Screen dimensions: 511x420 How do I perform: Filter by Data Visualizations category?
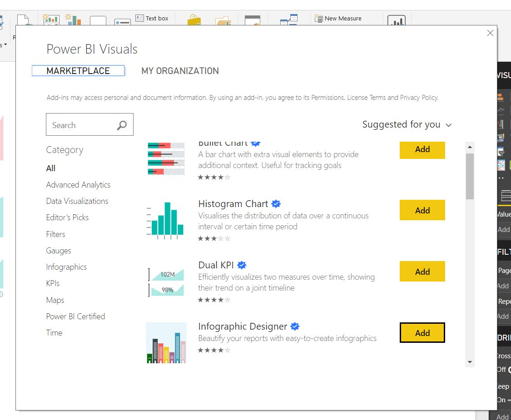pos(77,201)
